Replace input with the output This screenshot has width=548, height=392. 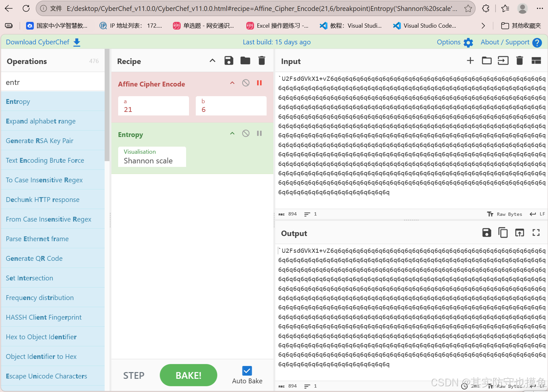[520, 232]
